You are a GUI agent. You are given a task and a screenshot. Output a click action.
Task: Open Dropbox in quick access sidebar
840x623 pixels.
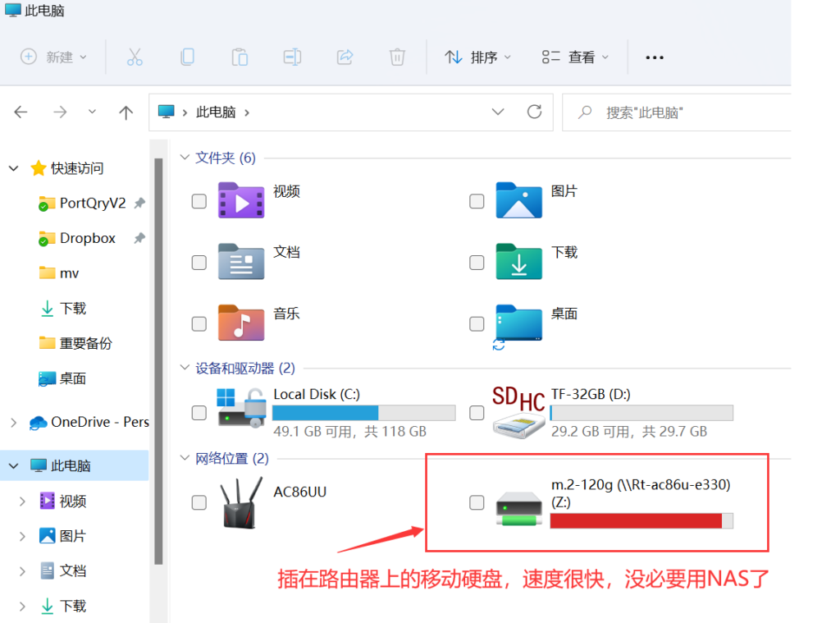point(87,238)
